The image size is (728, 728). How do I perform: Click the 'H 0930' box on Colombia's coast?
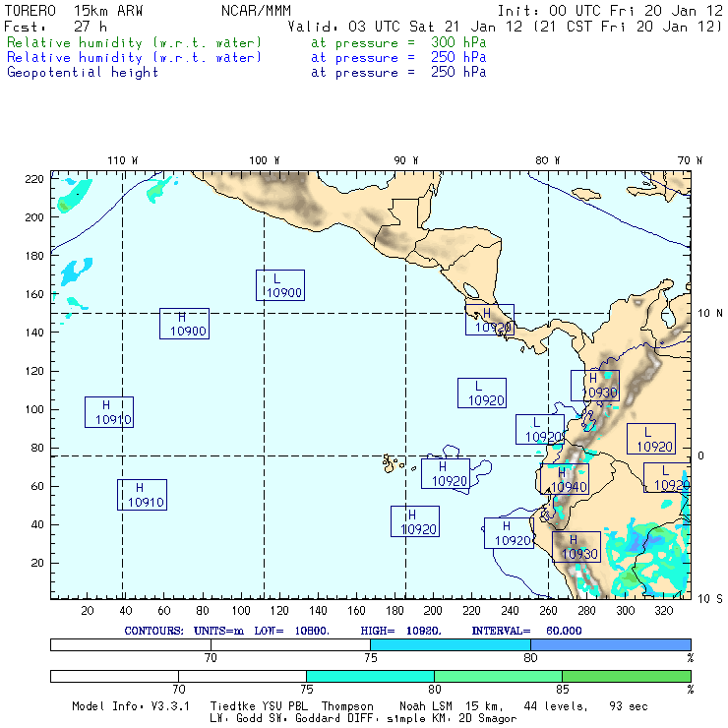(x=595, y=386)
